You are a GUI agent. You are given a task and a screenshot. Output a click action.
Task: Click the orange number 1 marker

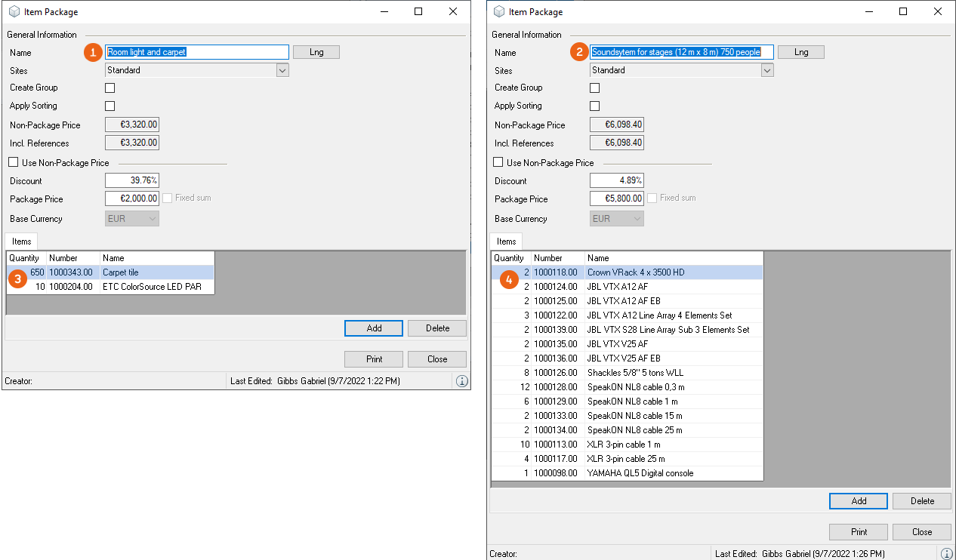(93, 52)
